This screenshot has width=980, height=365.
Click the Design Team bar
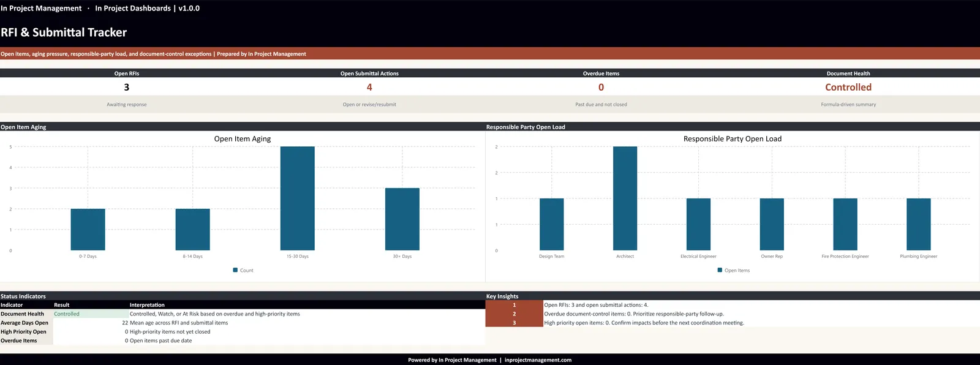[x=551, y=224]
